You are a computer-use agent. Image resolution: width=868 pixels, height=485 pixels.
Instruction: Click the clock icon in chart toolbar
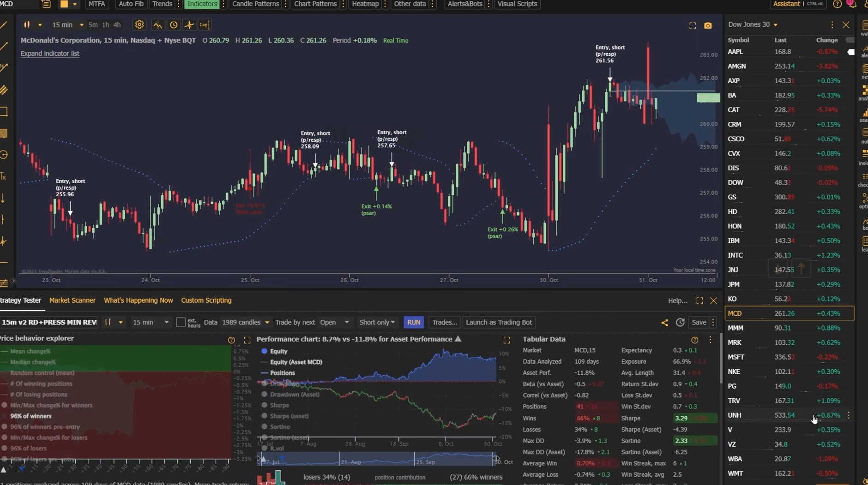tap(174, 25)
